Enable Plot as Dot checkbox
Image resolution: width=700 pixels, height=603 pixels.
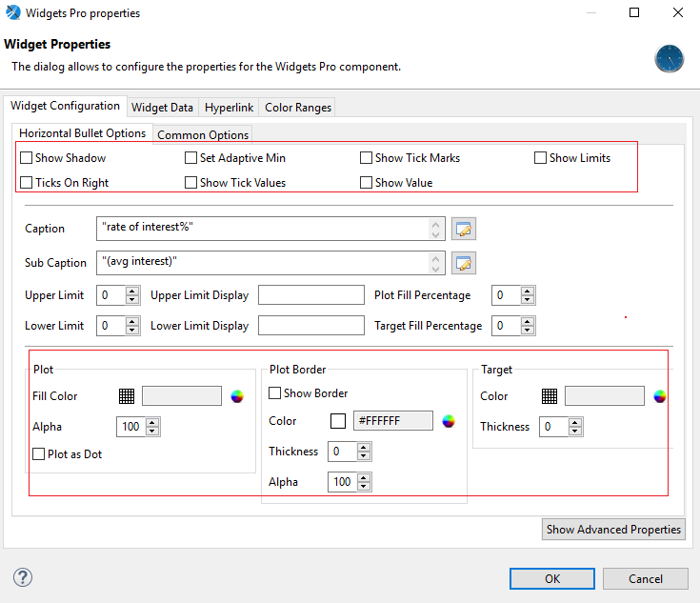click(x=39, y=453)
